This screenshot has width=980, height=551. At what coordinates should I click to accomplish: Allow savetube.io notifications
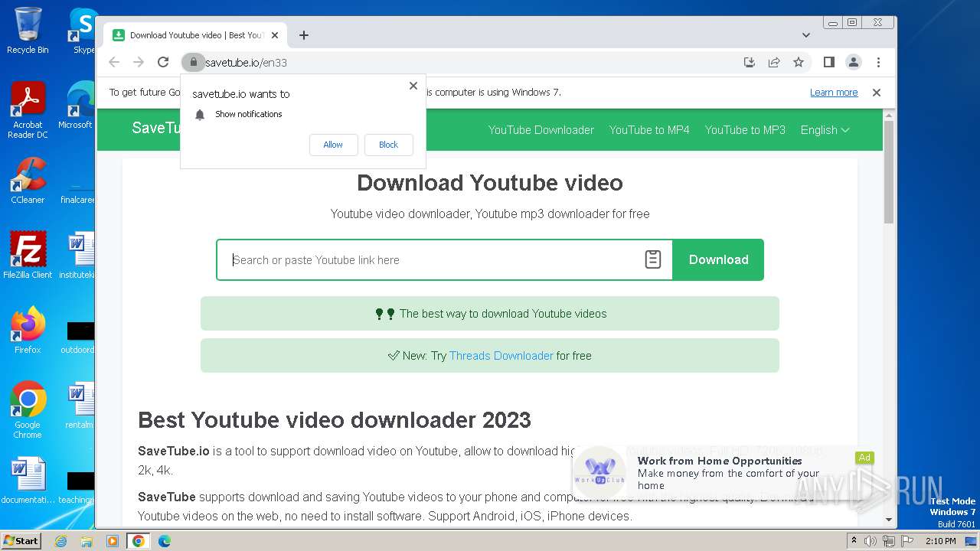(x=333, y=145)
